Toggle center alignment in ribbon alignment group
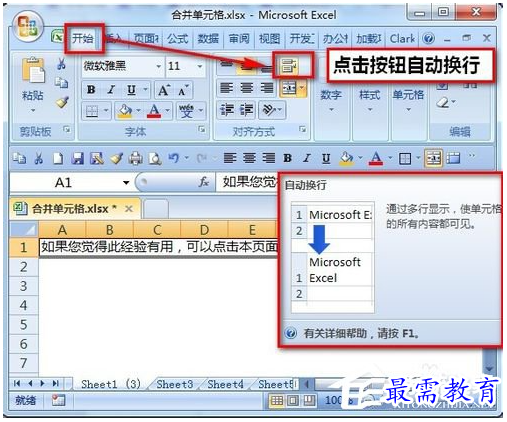507x422 pixels. point(247,88)
